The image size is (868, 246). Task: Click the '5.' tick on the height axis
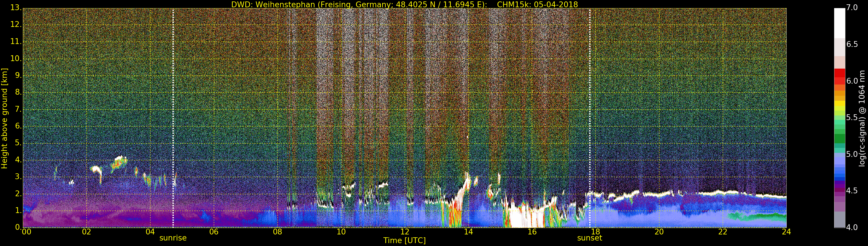(x=18, y=143)
